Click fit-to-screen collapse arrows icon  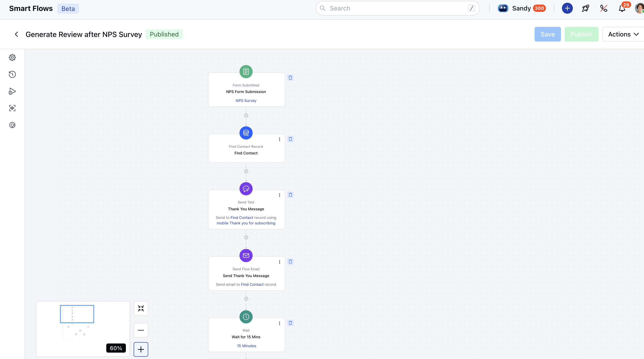pos(141,308)
